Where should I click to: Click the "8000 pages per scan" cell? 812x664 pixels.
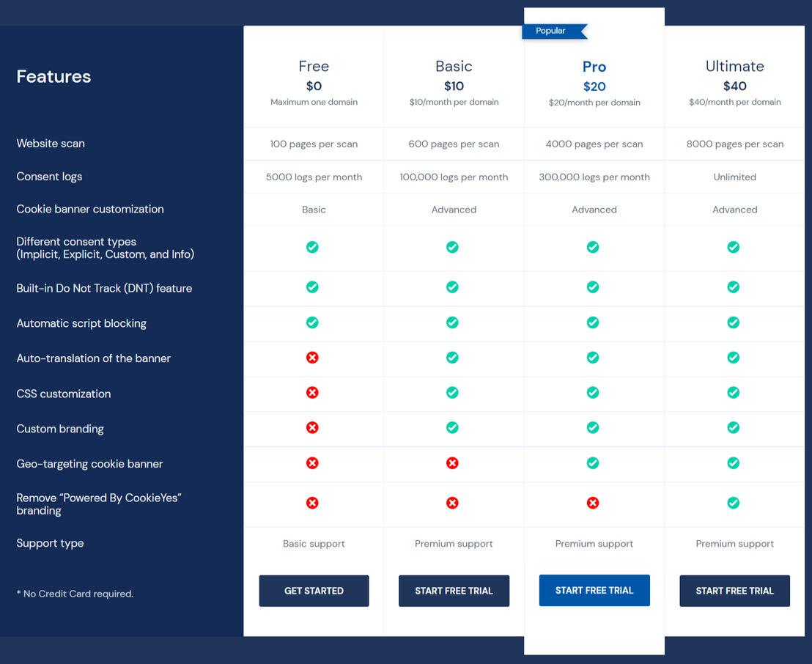tap(735, 144)
